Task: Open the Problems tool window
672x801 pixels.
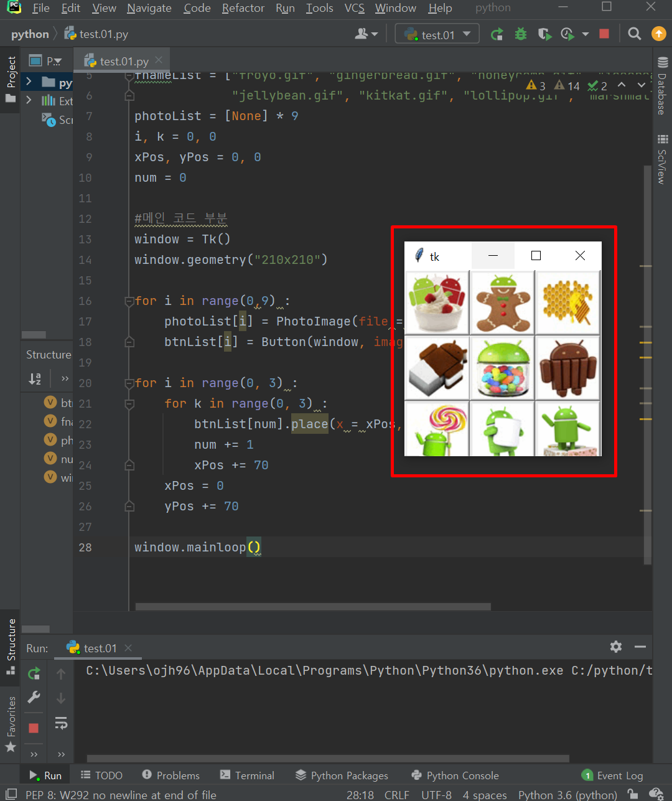Action: [170, 775]
